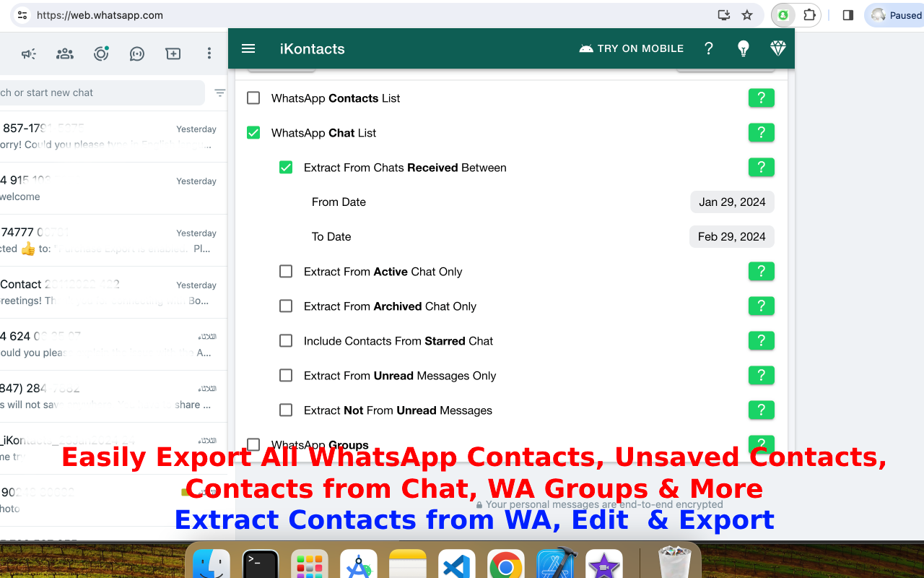Open WhatsApp Channels megaphone icon

pyautogui.click(x=28, y=53)
